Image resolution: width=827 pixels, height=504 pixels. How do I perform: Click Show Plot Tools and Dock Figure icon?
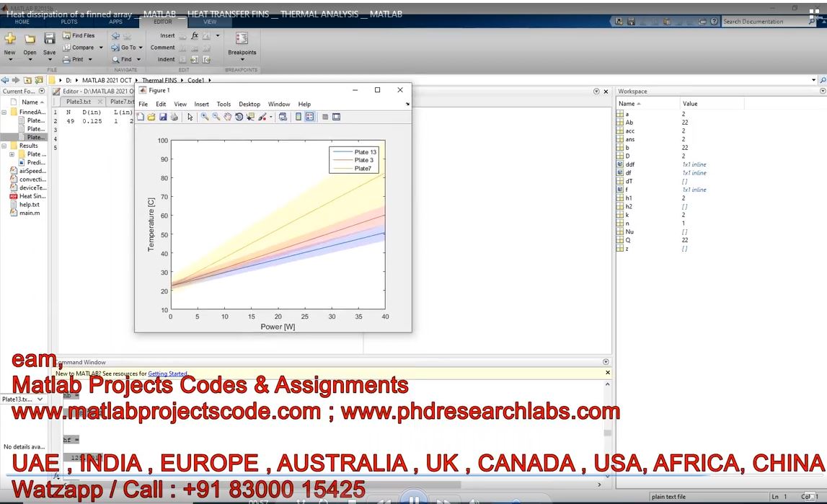(337, 117)
